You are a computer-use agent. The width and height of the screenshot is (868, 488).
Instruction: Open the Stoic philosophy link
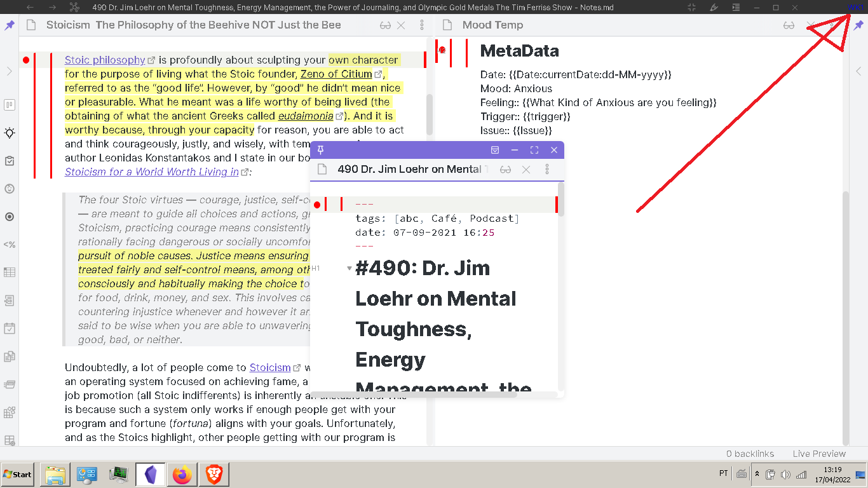104,60
